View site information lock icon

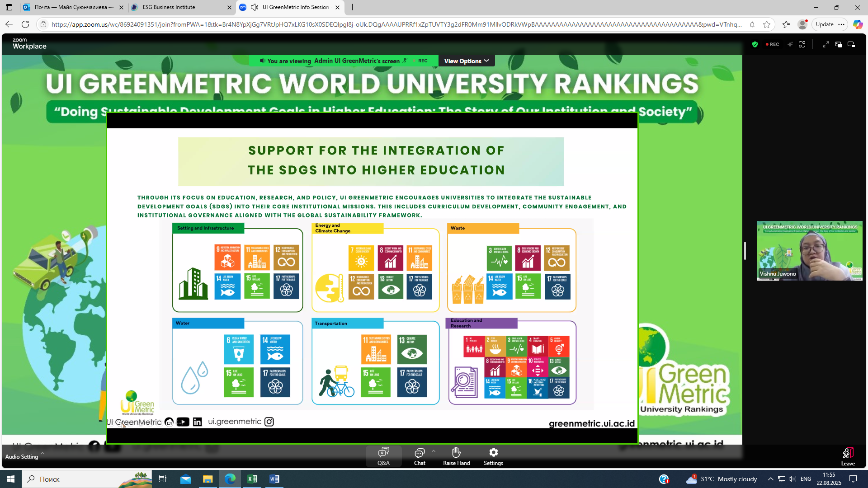click(43, 24)
